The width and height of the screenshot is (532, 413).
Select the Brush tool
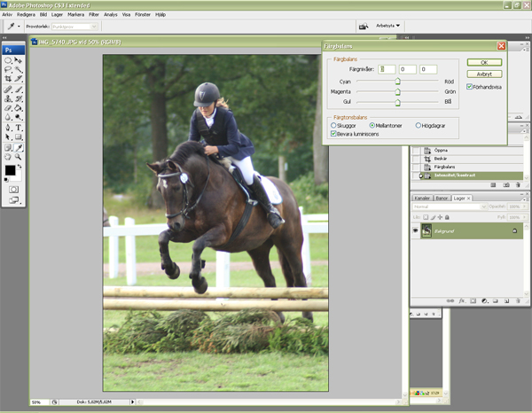[x=19, y=90]
